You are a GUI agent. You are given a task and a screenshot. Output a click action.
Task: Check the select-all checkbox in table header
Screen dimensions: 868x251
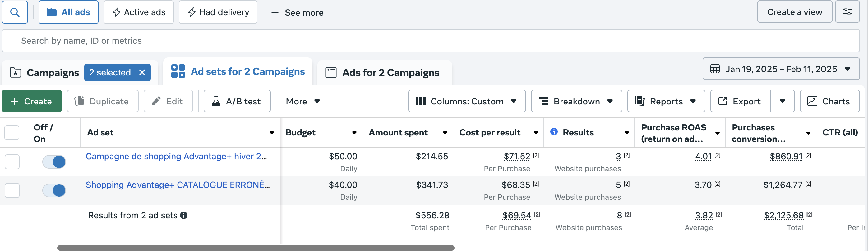tap(12, 132)
